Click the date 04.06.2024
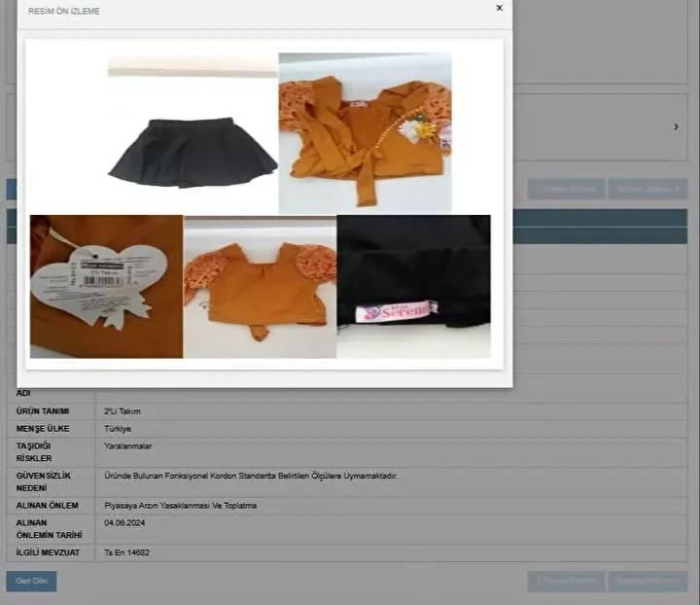 pos(123,523)
